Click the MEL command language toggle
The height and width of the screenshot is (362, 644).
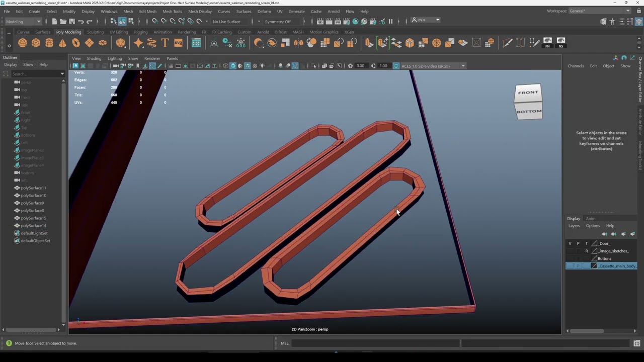click(x=285, y=343)
